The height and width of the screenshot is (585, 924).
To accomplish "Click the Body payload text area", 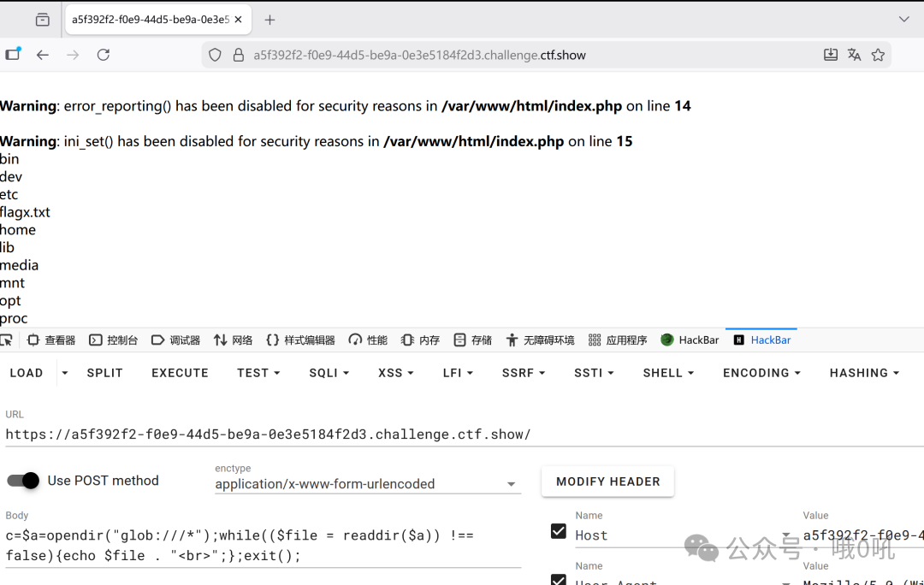I will tap(263, 546).
